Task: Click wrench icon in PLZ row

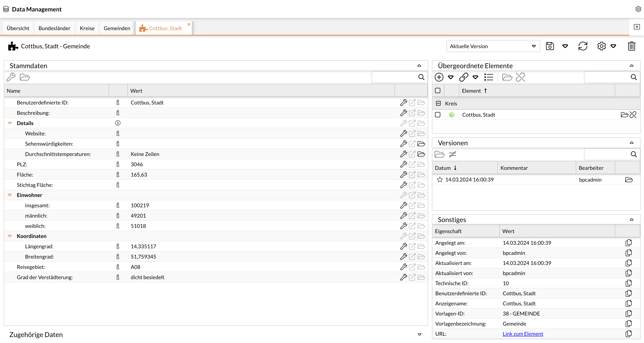Action: tap(403, 164)
